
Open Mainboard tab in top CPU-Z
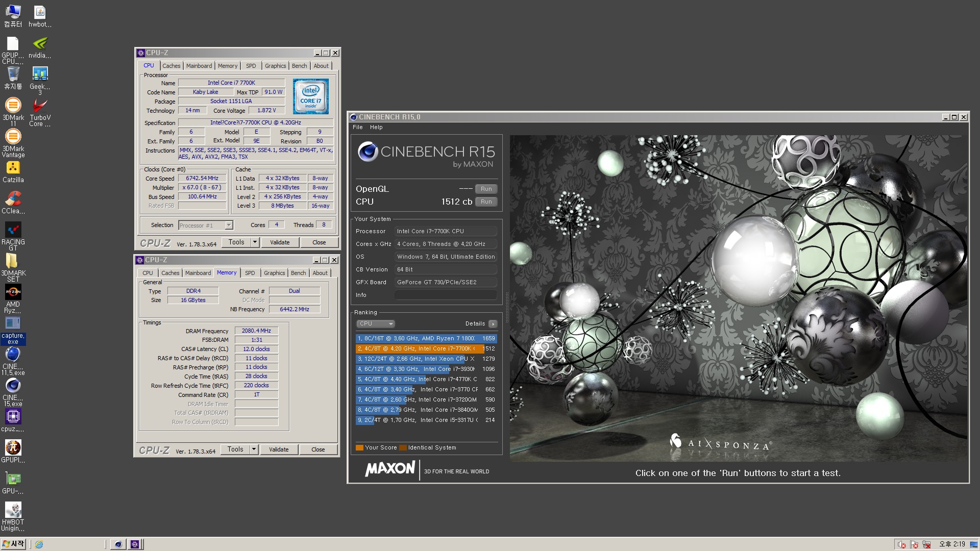click(x=199, y=66)
